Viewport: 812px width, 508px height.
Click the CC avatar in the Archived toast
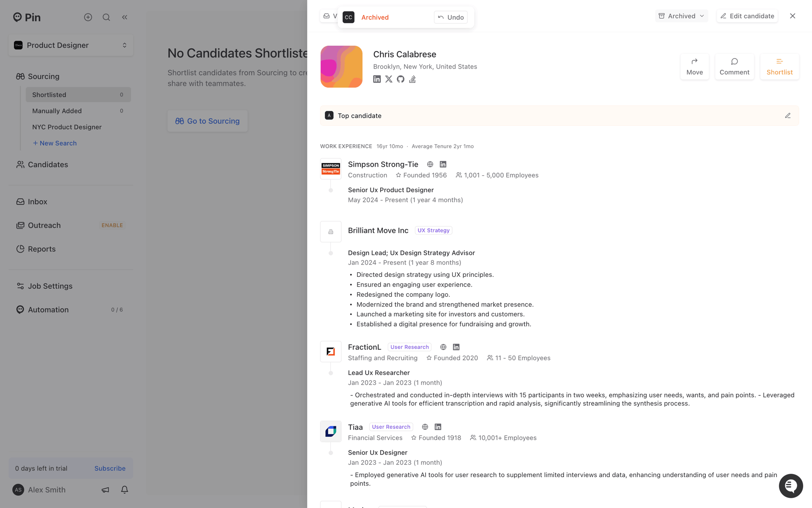[x=348, y=17]
